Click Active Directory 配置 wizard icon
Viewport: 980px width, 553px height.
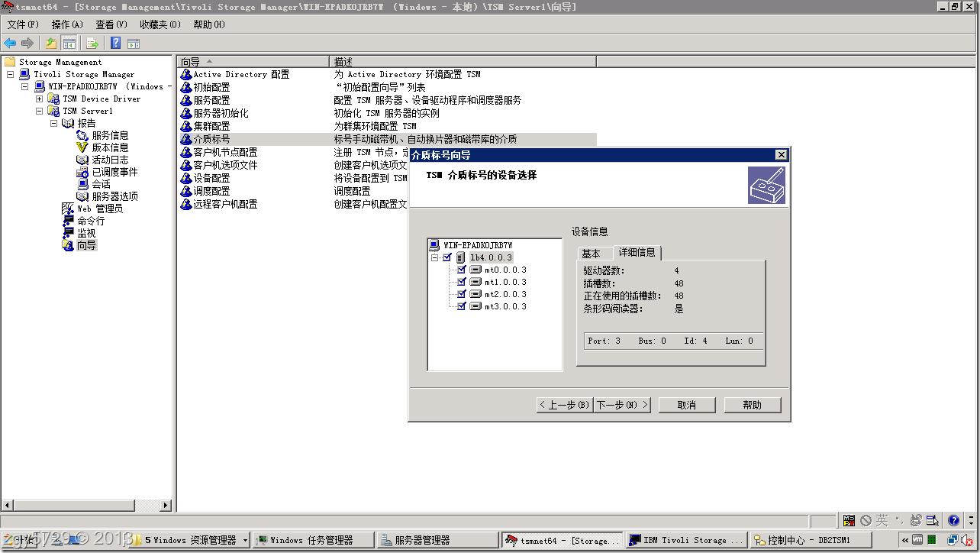(185, 74)
